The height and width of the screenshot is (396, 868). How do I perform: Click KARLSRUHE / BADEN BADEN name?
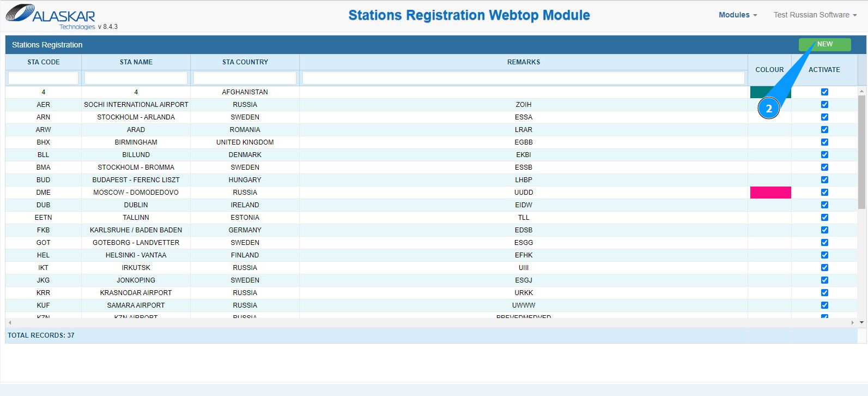136,230
